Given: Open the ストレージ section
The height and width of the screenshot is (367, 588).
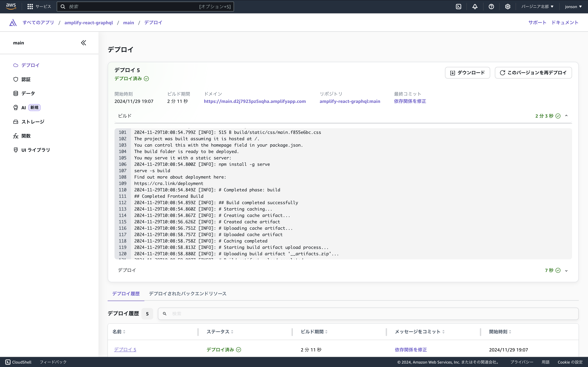Looking at the screenshot, I should [x=32, y=122].
